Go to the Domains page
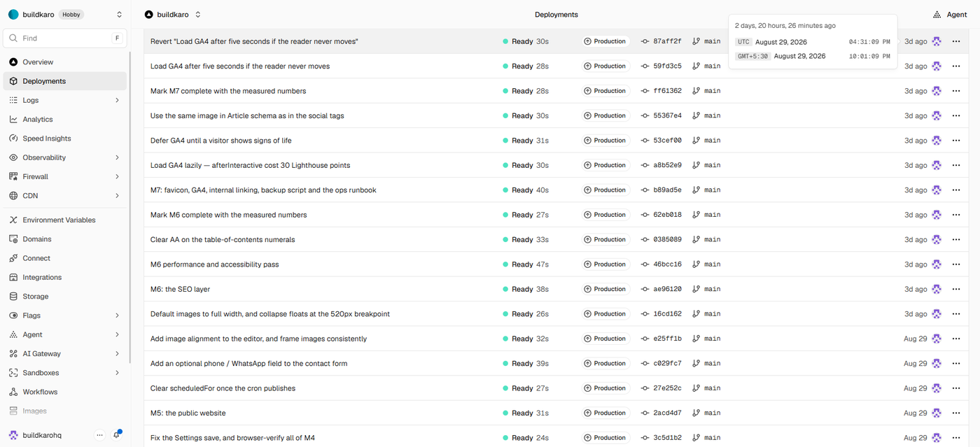 click(x=65, y=239)
